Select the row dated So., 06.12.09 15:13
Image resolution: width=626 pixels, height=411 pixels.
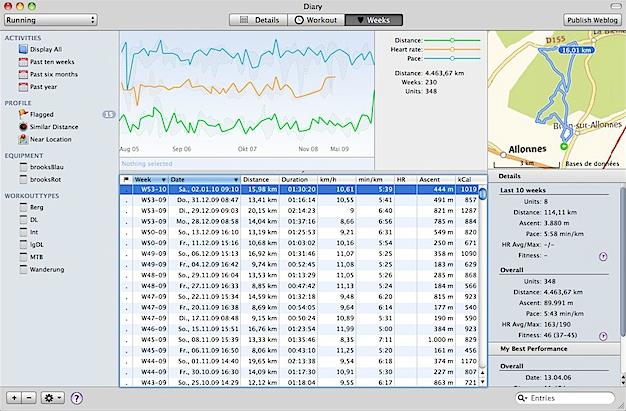(x=299, y=254)
